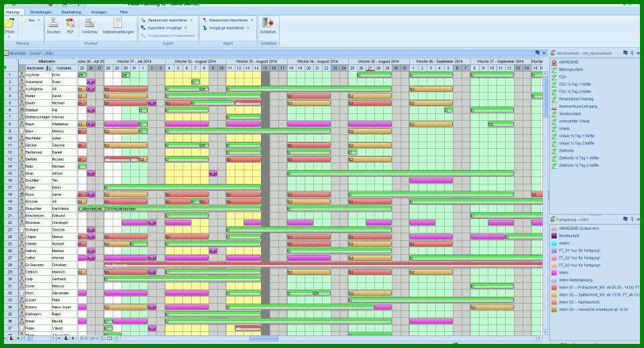Viewport: 644px width, 348px height.
Task: Select Zeitkonto ½ Tag 1.Hälfte icon
Action: pyautogui.click(x=554, y=158)
